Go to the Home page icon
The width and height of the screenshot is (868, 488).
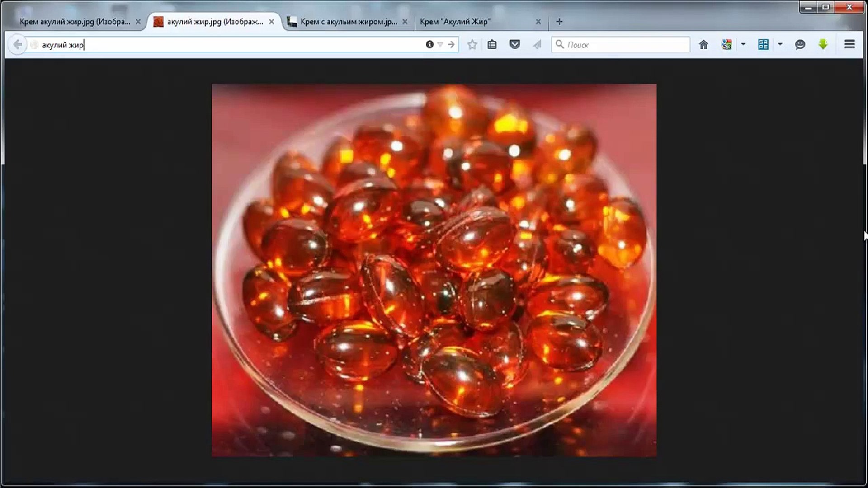click(x=703, y=44)
